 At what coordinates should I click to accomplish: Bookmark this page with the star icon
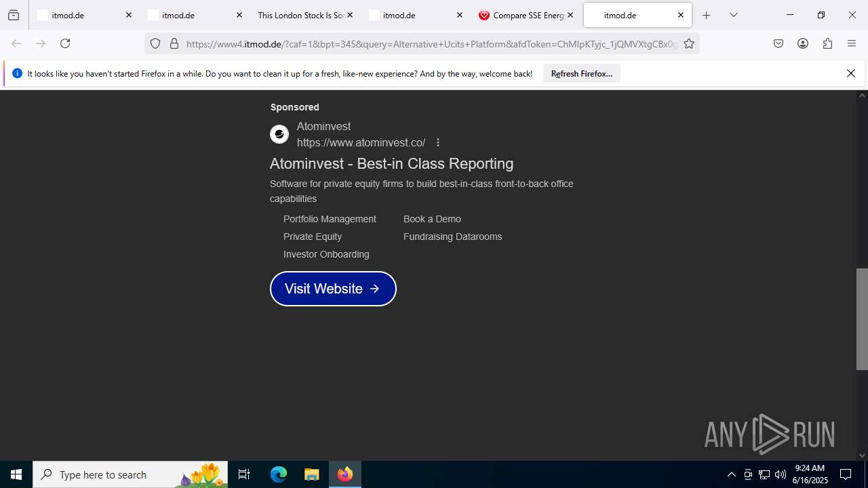689,44
